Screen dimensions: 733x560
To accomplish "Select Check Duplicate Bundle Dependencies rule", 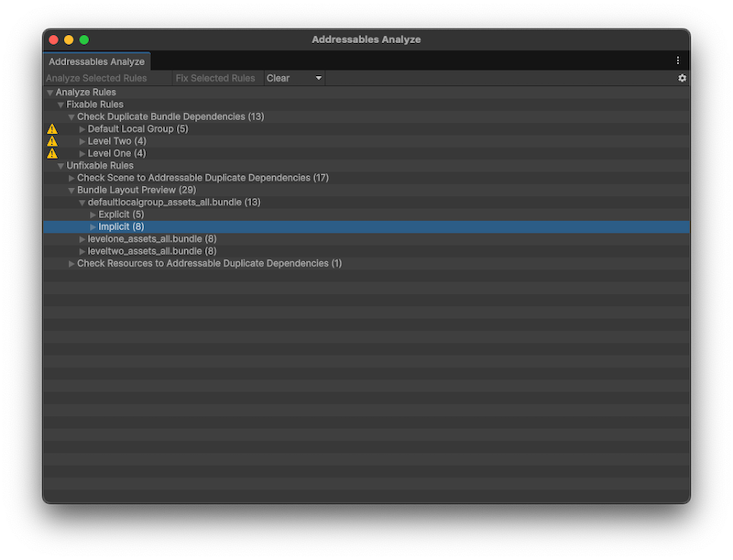I will pyautogui.click(x=170, y=117).
